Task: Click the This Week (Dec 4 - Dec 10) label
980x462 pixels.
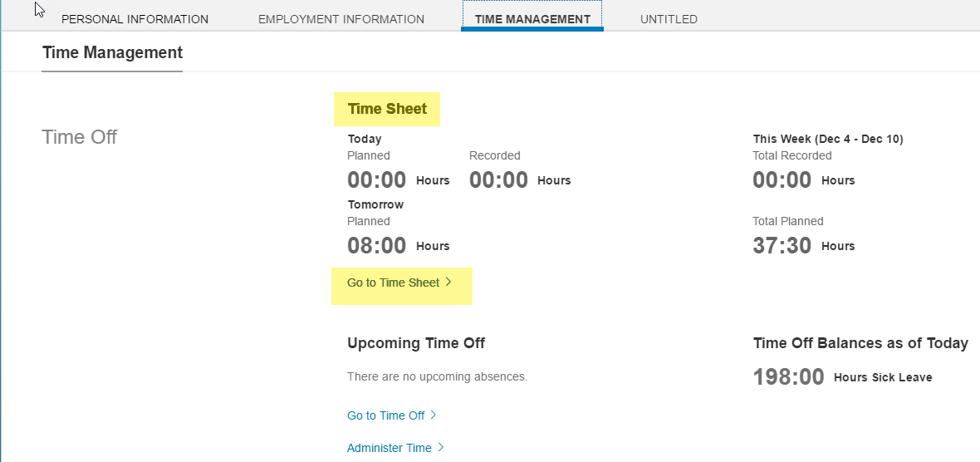Action: [828, 139]
